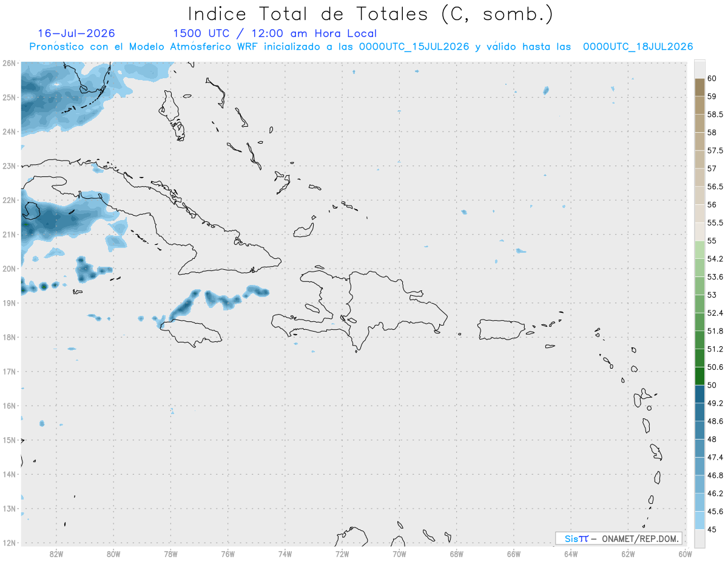Click the colorbar label "47.4"
The image size is (728, 562).
click(715, 457)
